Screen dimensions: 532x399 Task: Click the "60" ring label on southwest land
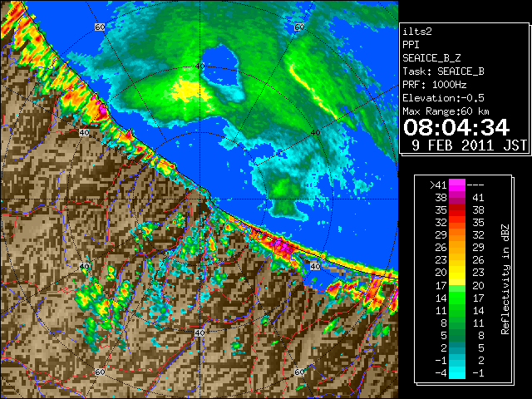click(100, 372)
